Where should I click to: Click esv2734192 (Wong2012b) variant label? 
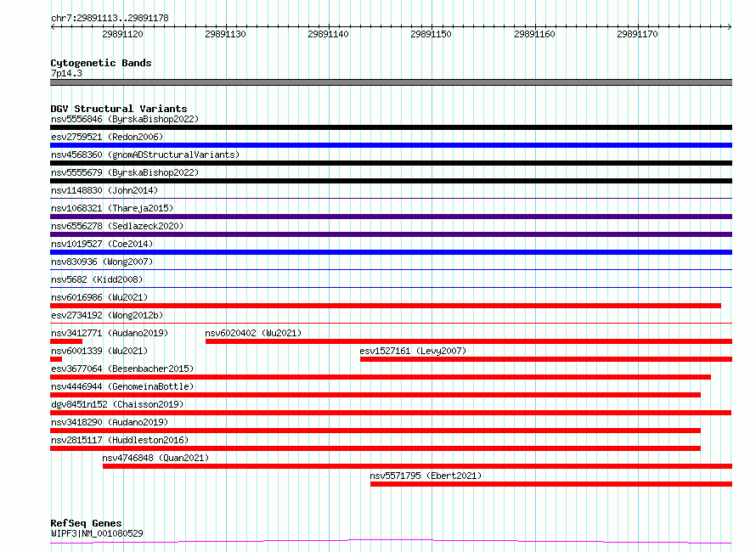pos(107,315)
